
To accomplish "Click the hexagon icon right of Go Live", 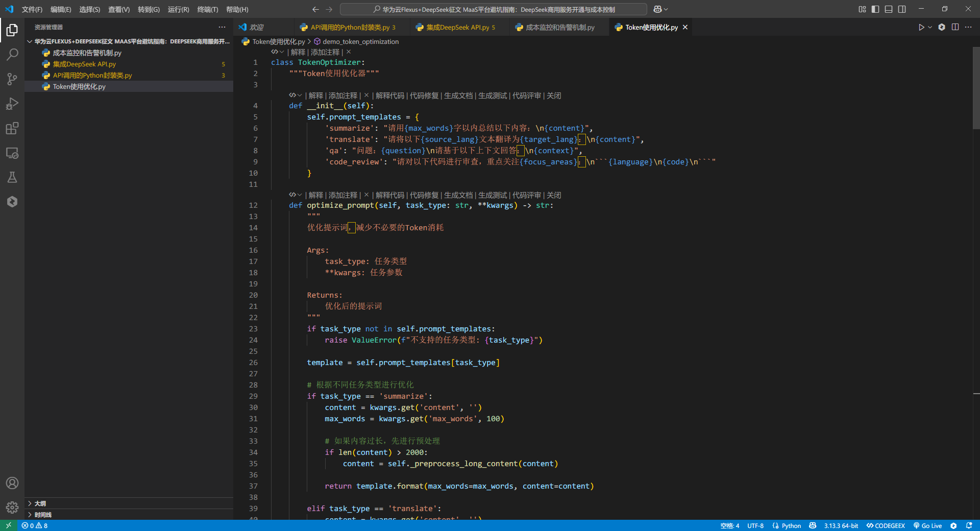I will click(x=953, y=525).
